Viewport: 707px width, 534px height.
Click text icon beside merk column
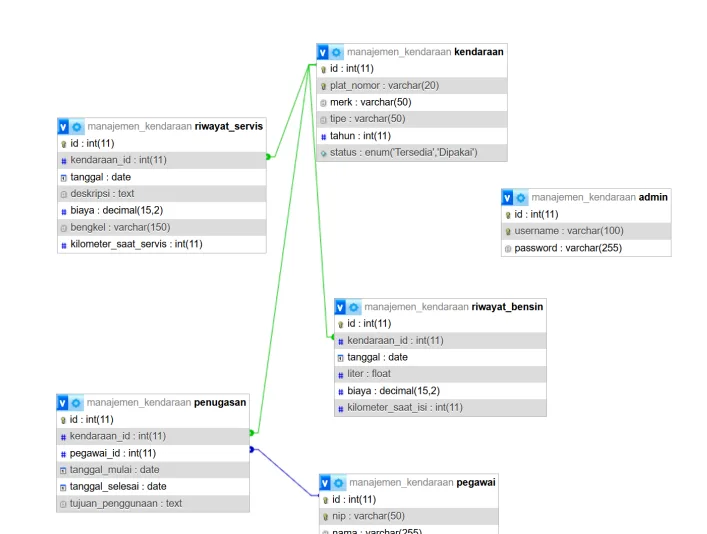(x=323, y=103)
